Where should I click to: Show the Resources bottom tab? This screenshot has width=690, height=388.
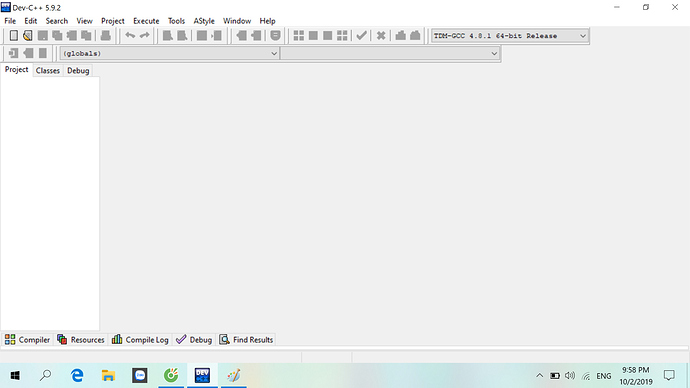pos(81,340)
